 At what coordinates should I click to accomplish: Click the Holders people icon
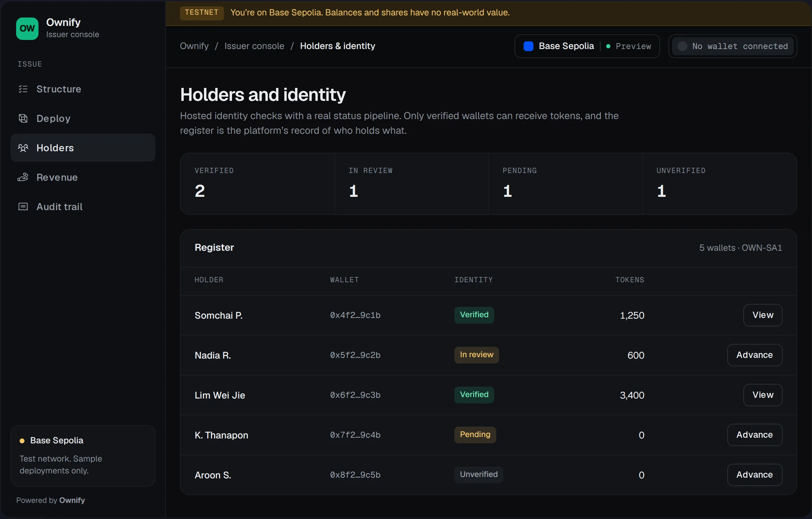point(23,148)
